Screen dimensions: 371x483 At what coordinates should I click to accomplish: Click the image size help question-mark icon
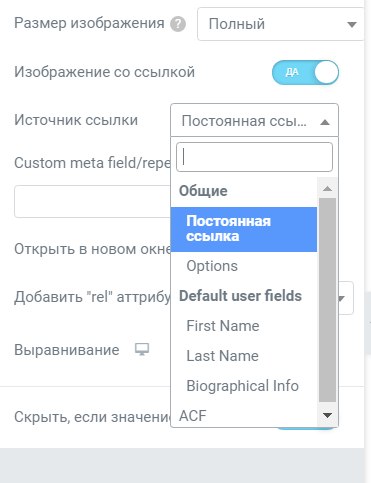(178, 24)
